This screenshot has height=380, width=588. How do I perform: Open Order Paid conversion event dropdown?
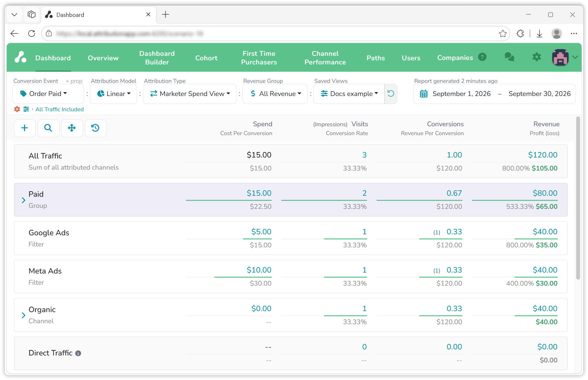pos(48,94)
